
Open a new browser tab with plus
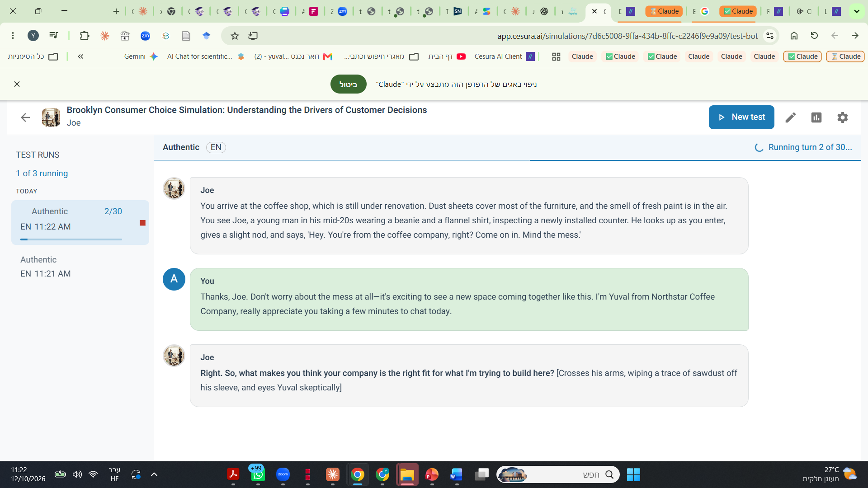[x=116, y=11]
